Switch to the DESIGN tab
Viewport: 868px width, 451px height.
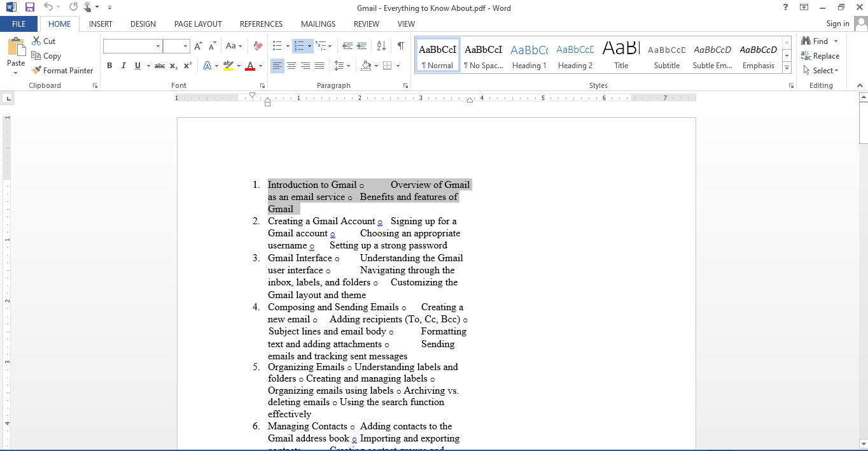pos(143,24)
